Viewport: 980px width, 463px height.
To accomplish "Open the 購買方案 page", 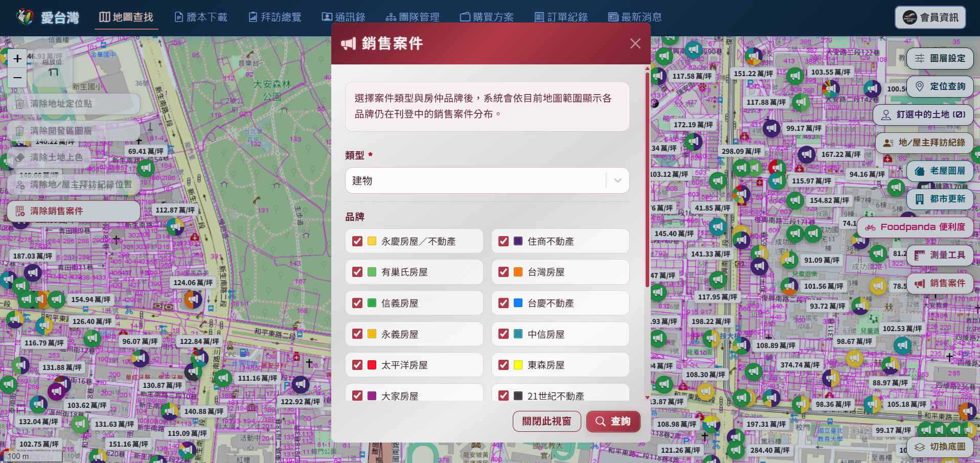I will [x=487, y=17].
